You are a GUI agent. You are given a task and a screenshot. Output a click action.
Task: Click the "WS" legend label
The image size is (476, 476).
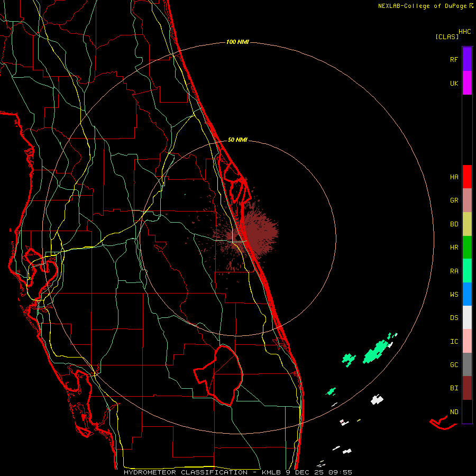coord(454,295)
